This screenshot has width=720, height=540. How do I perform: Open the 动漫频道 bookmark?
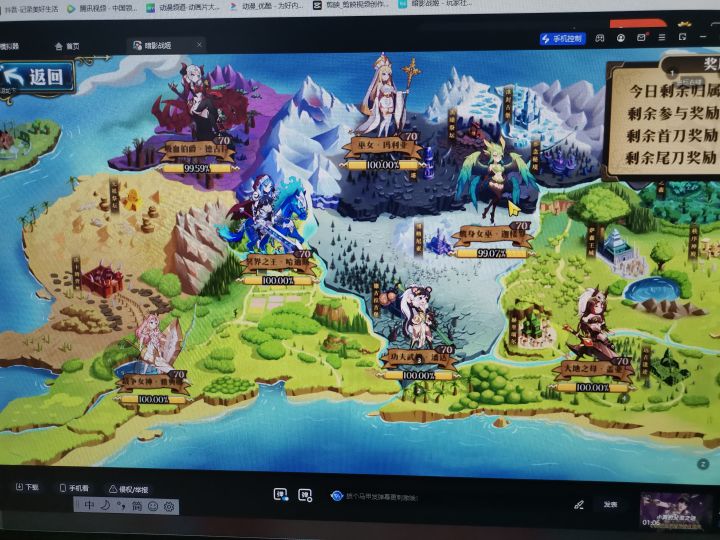[183, 7]
